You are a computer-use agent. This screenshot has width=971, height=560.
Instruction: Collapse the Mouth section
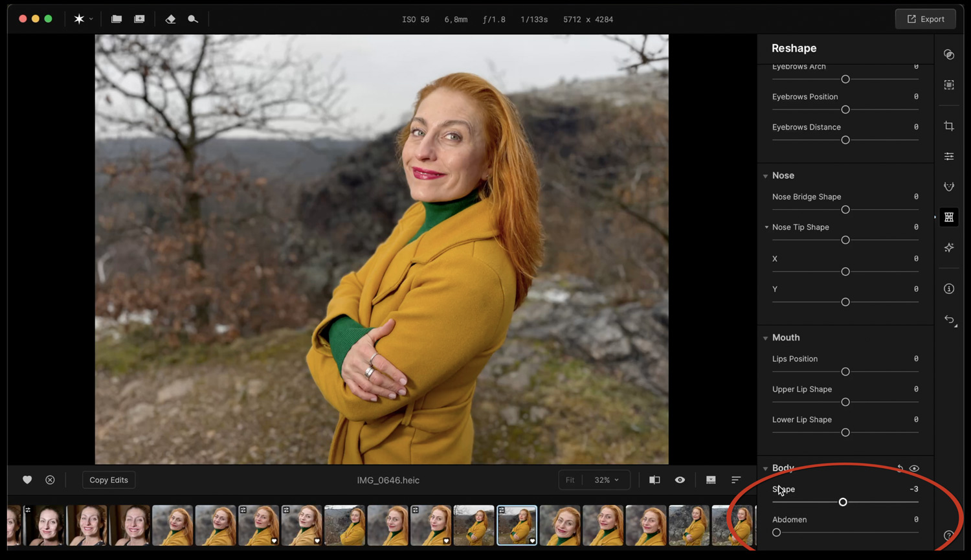tap(766, 338)
